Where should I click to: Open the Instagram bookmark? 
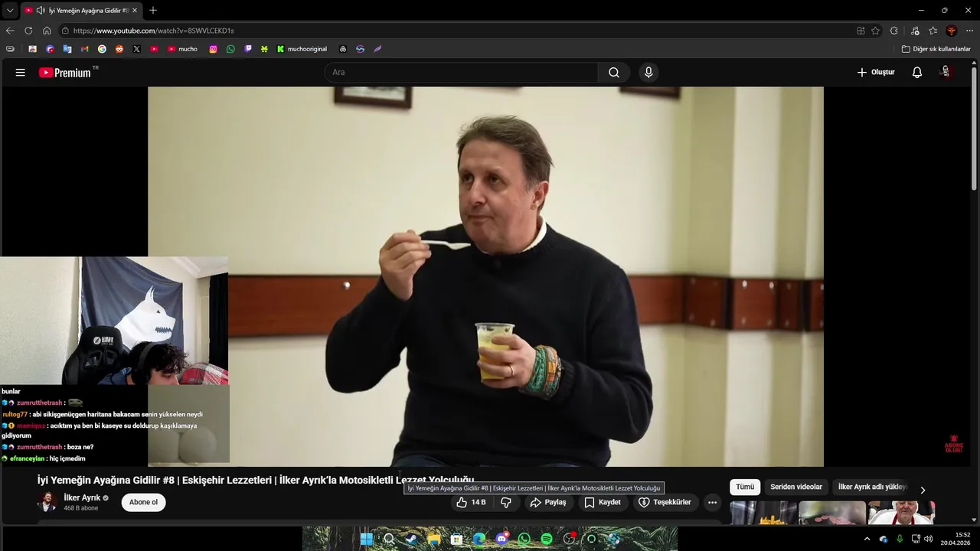[x=213, y=49]
